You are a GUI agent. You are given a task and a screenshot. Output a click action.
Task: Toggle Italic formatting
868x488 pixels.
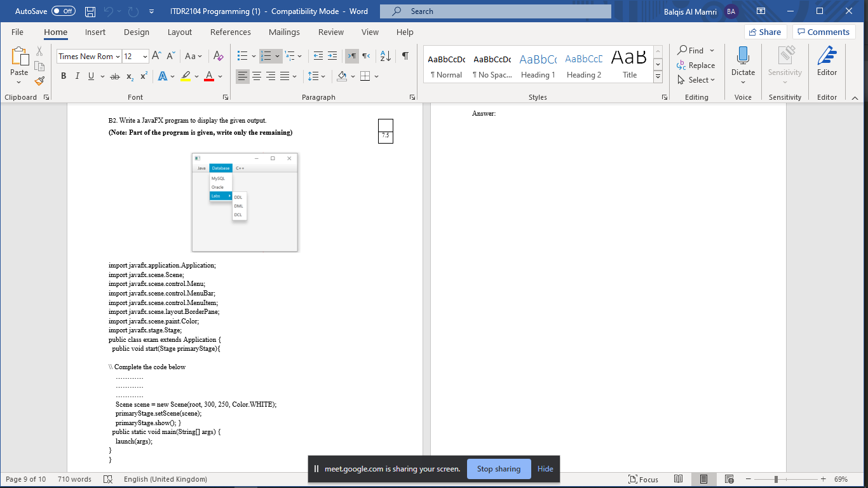click(77, 76)
